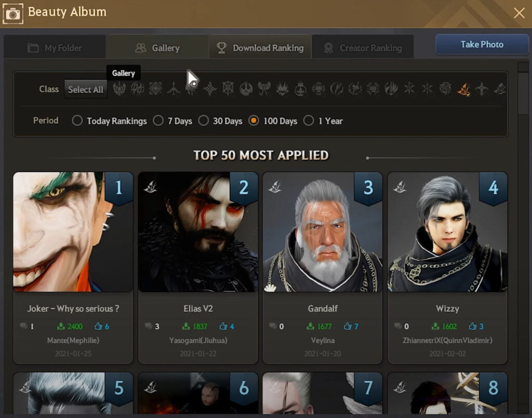Open the Elias V2 character thumbnail

[x=198, y=232]
